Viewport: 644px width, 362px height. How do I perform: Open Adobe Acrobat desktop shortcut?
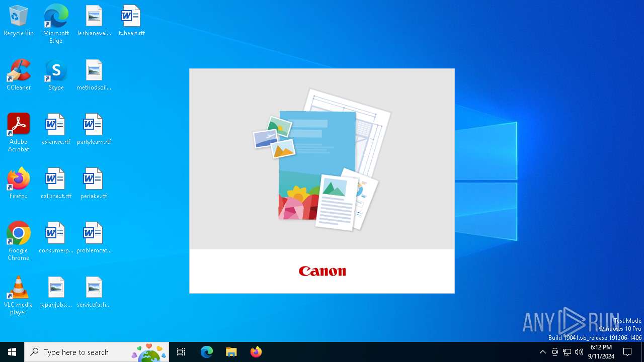(x=19, y=133)
